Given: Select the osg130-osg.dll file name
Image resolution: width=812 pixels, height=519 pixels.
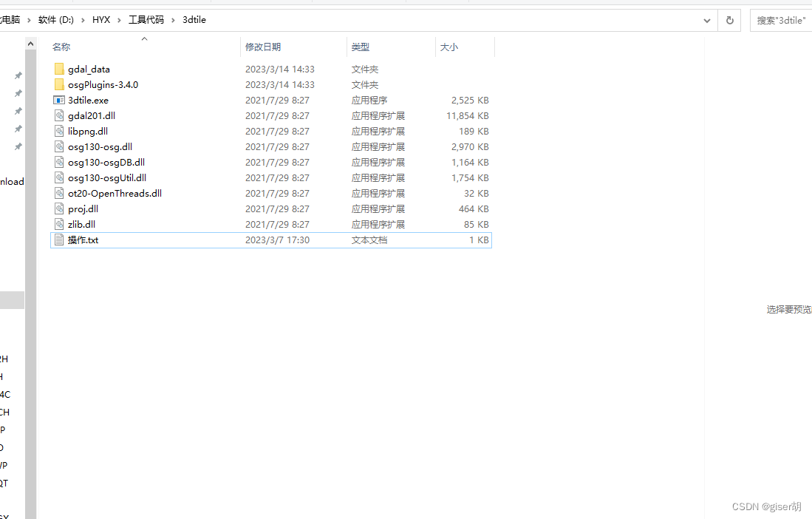Looking at the screenshot, I should 100,146.
